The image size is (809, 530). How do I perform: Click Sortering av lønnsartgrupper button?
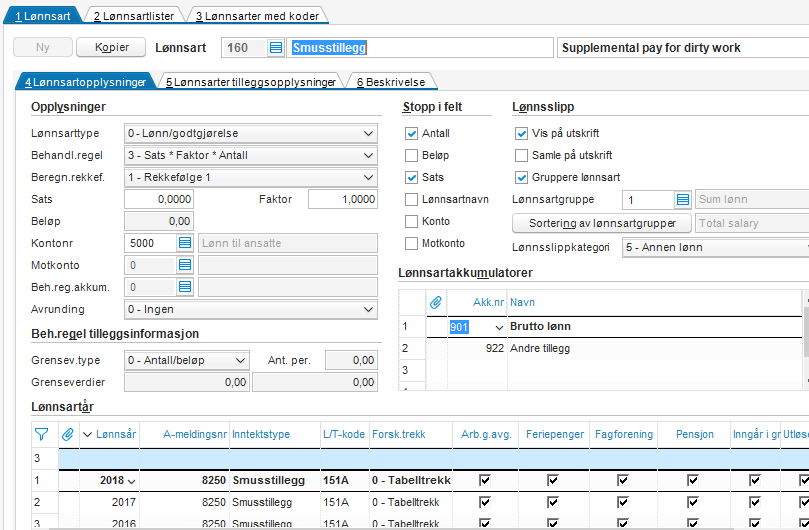602,223
